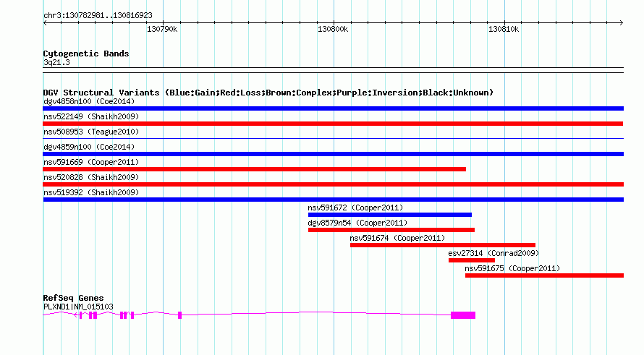644x355 pixels.
Task: Click the 130810k ruler tick label
Action: click(504, 29)
